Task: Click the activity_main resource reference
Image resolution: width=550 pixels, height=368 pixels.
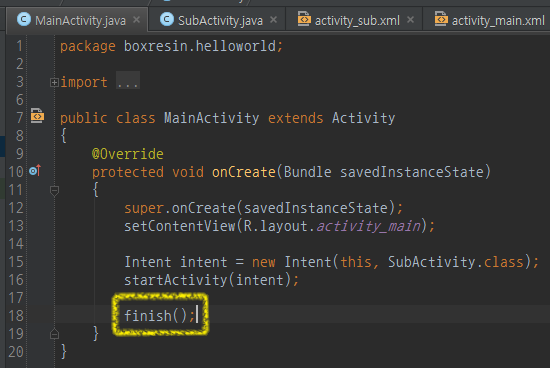Action: [x=368, y=226]
